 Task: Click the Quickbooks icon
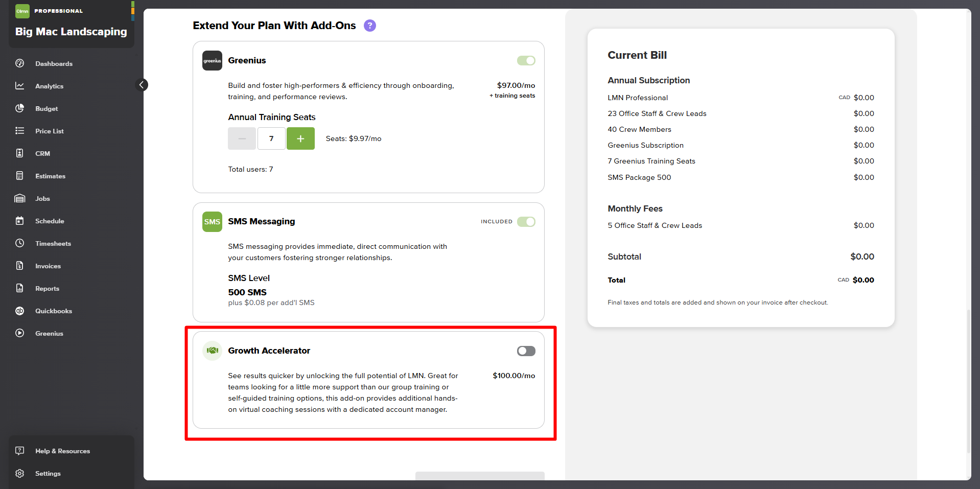[x=20, y=311]
